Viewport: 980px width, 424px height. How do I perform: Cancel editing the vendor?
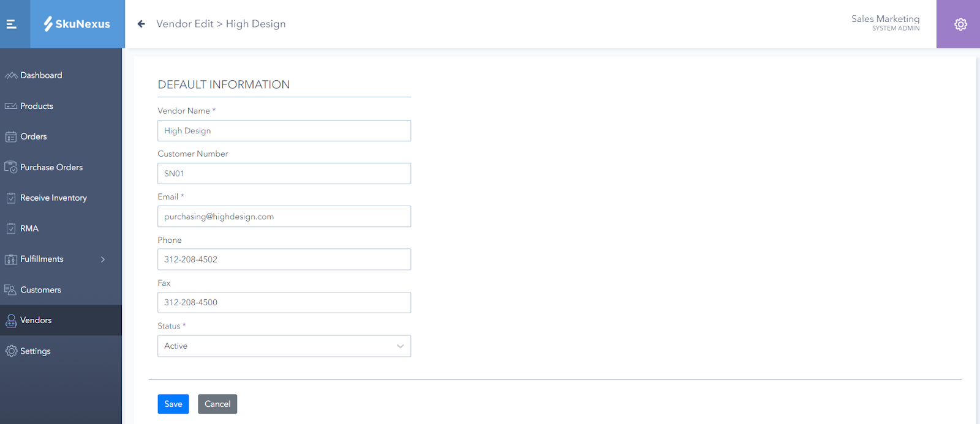coord(217,404)
